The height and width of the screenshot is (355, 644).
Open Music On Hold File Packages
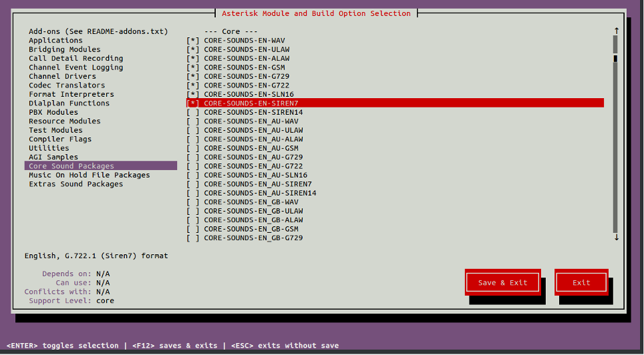tap(89, 175)
